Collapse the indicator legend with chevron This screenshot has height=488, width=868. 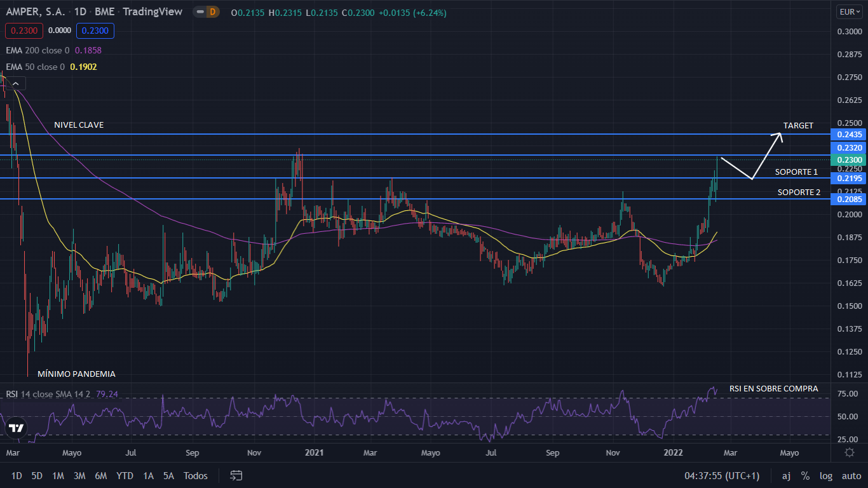coord(15,83)
